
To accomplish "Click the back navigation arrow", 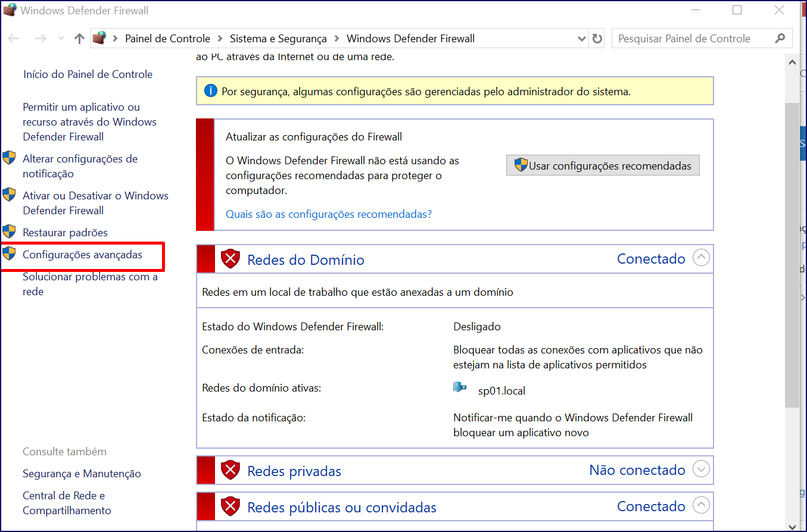I will 13,37.
